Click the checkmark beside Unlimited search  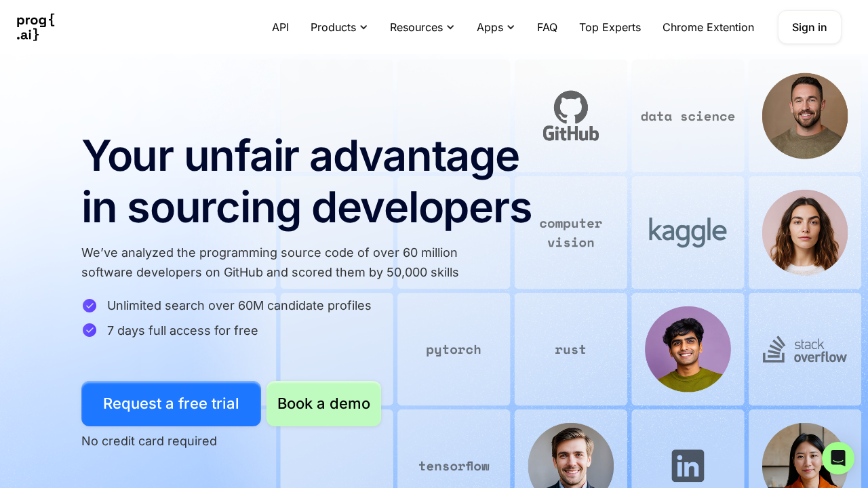click(90, 306)
